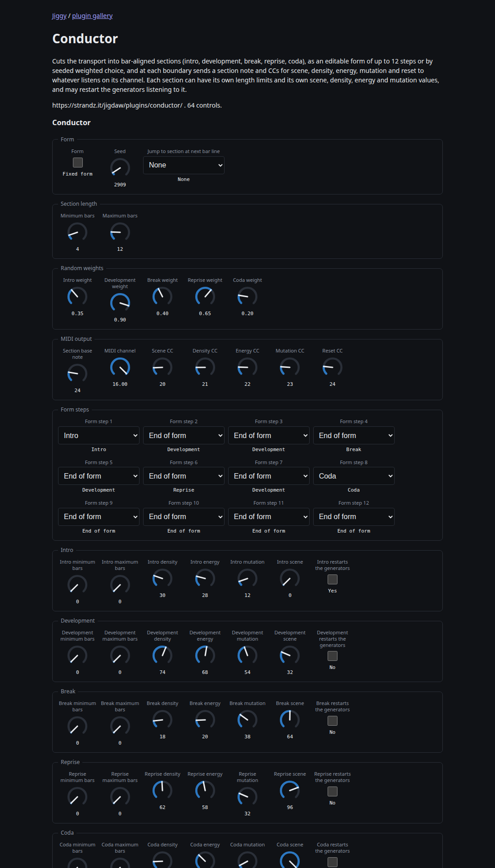Click the Seed knob
Image resolution: width=495 pixels, height=868 pixels.
click(120, 168)
